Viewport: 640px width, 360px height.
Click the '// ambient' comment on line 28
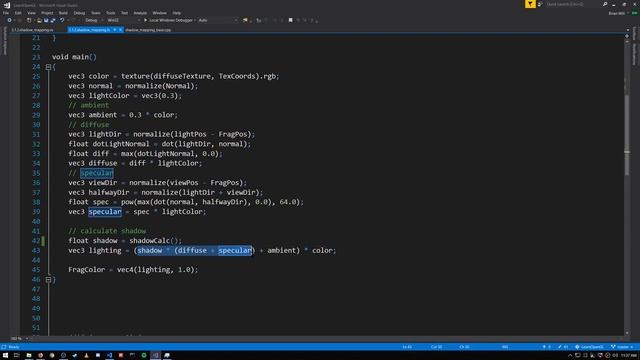[89, 105]
